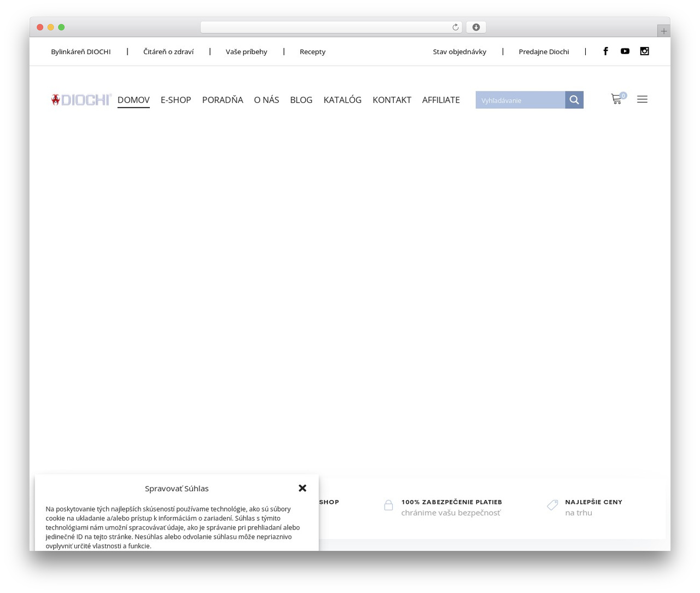700x593 pixels.
Task: Close the Spravovať Súhlas cookie dialog
Action: pyautogui.click(x=302, y=488)
